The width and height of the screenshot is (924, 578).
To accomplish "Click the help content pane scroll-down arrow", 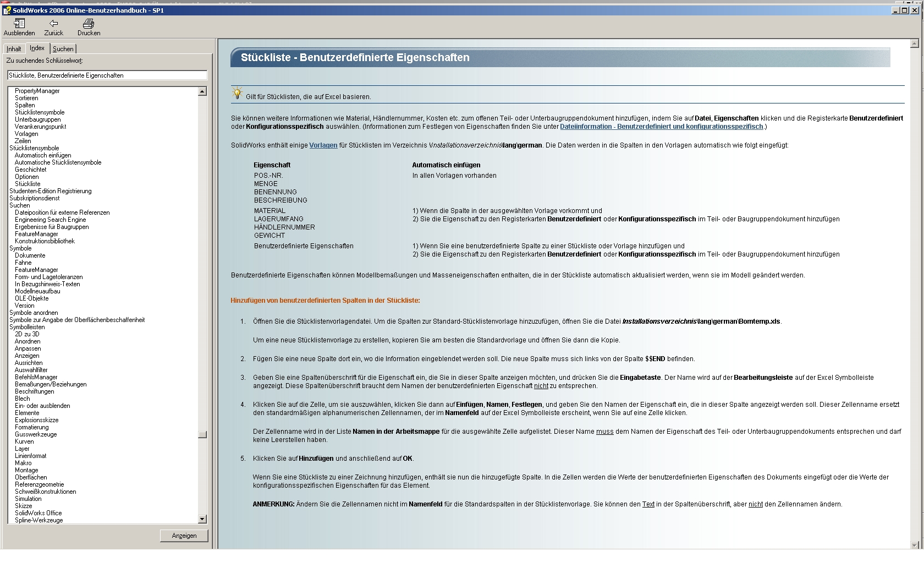I will (915, 545).
